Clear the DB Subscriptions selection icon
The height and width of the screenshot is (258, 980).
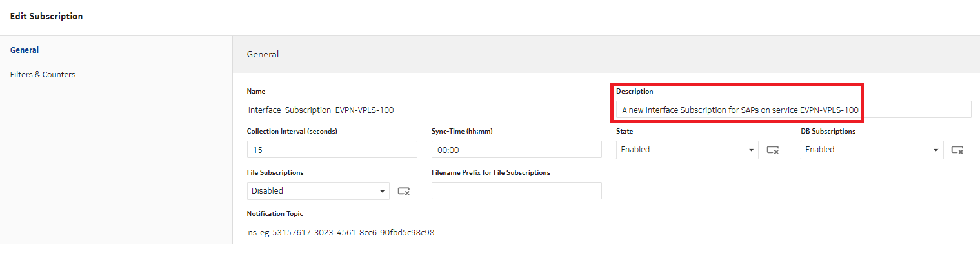click(x=957, y=150)
